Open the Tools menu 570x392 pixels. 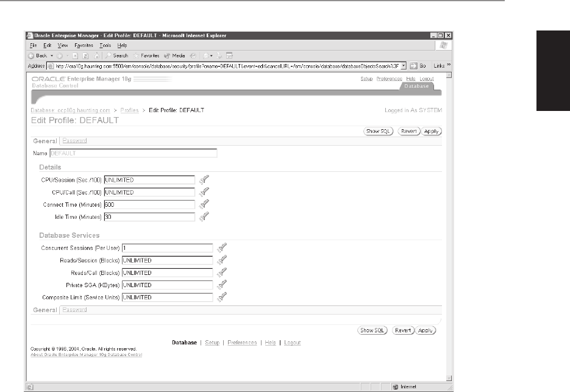click(105, 46)
